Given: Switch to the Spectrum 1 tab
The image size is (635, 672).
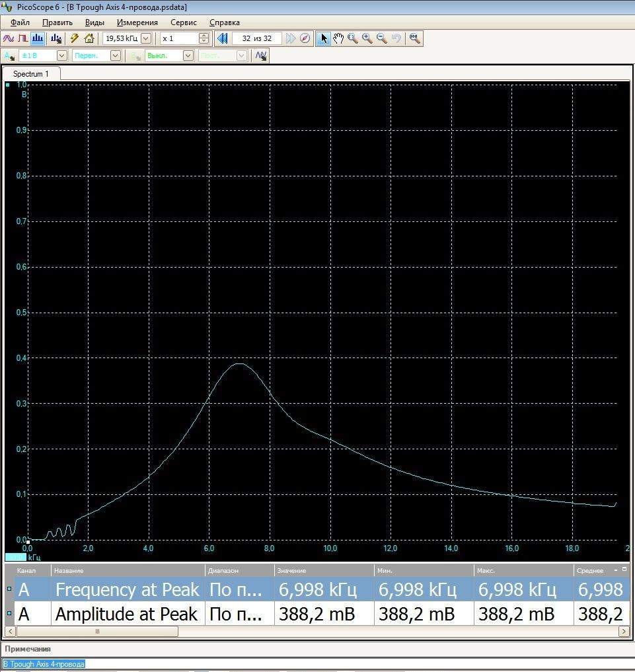Looking at the screenshot, I should [x=31, y=74].
